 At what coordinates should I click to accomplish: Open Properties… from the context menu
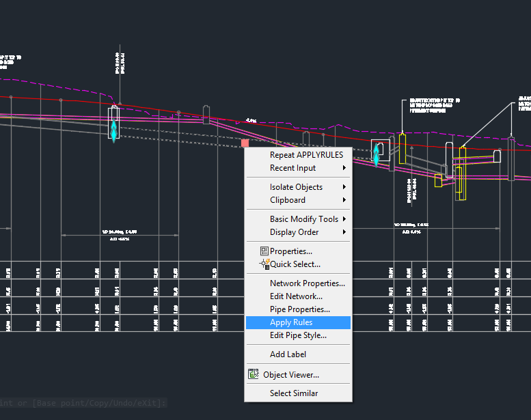tap(298, 251)
